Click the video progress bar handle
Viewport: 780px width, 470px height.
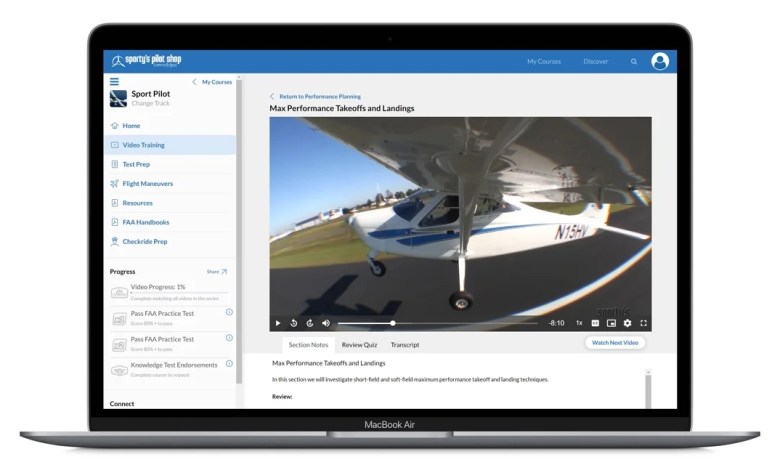click(x=392, y=323)
